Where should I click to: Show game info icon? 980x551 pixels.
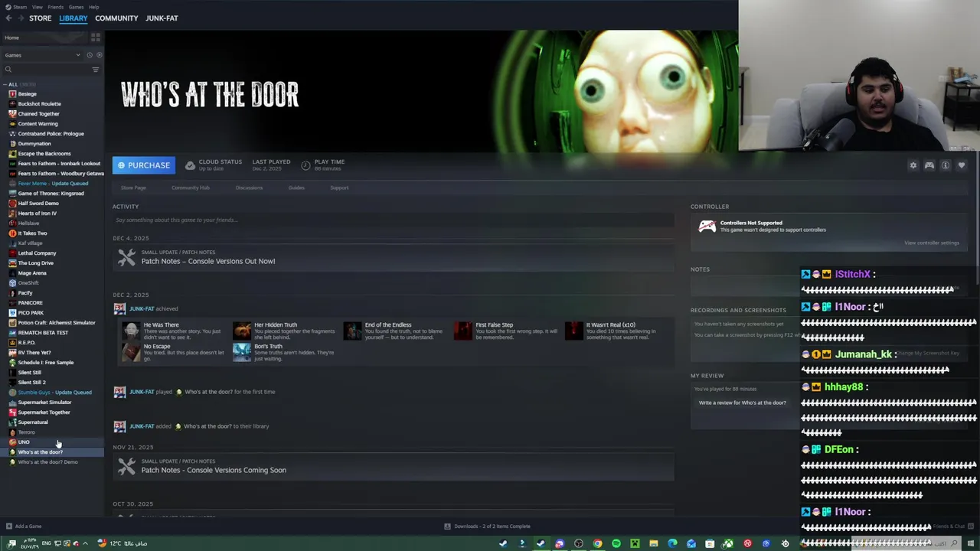coord(946,165)
